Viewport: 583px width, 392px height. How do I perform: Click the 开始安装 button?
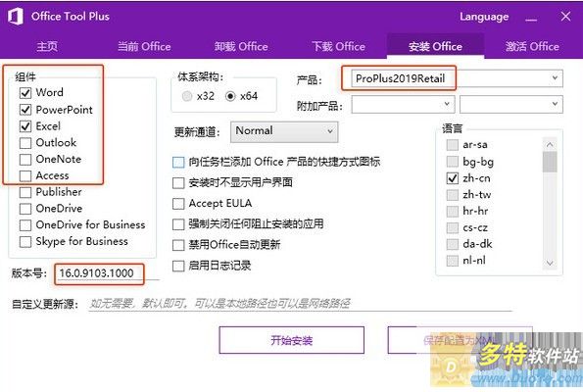click(x=292, y=340)
